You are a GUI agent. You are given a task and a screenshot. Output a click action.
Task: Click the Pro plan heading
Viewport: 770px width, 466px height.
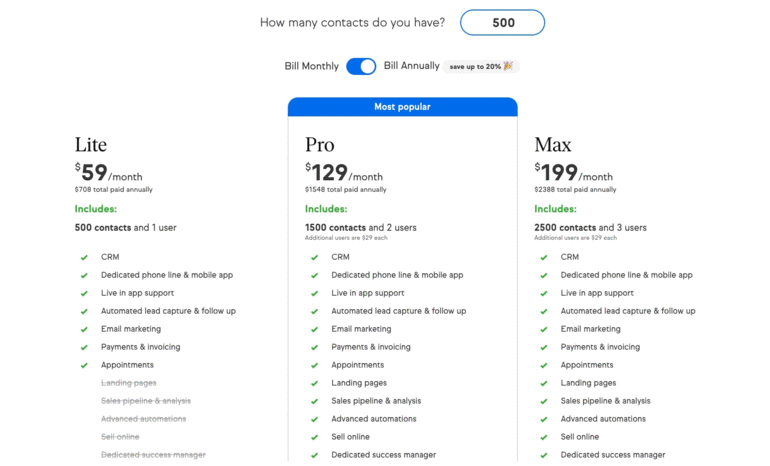(320, 145)
